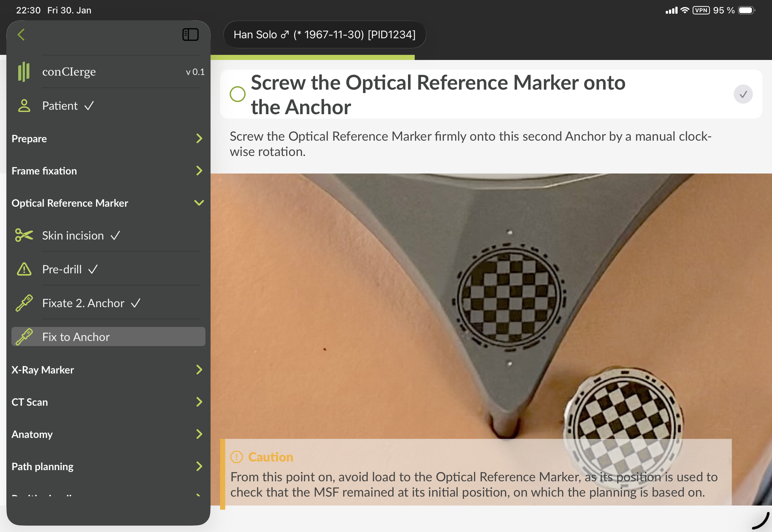Mark step done with grey checkmark button
Viewport: 772px width, 532px height.
[743, 94]
